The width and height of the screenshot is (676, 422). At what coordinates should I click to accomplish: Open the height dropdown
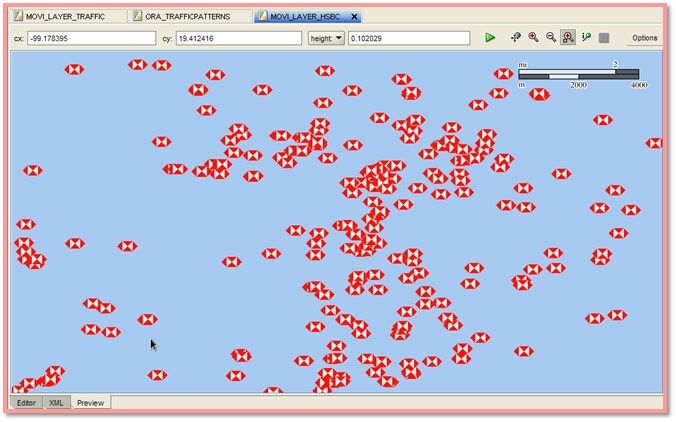click(x=326, y=38)
